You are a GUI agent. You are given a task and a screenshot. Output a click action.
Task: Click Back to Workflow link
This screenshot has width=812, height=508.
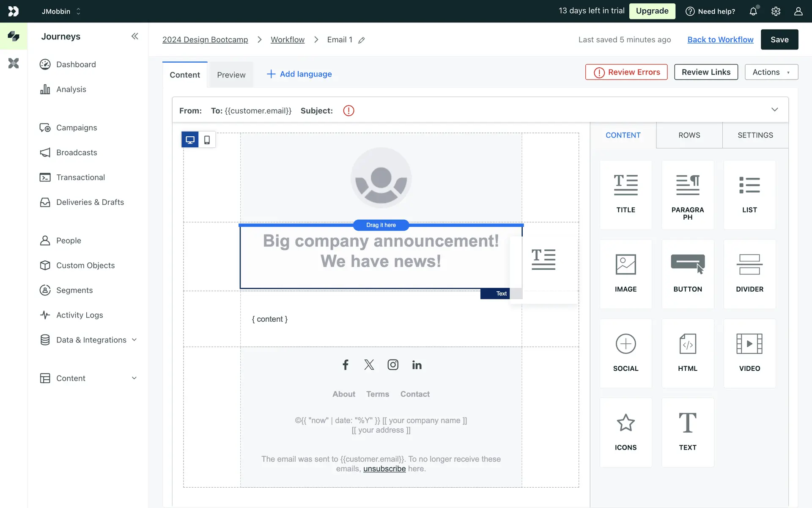click(x=720, y=39)
